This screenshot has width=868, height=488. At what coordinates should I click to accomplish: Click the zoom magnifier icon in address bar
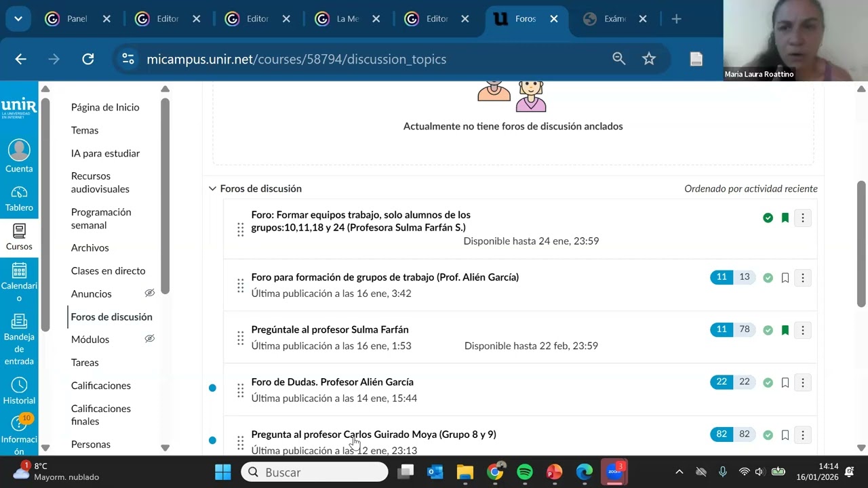point(618,59)
